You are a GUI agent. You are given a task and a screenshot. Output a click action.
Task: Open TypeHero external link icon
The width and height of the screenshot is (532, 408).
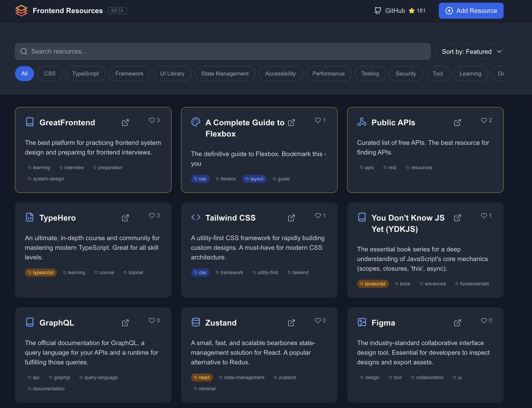(125, 218)
